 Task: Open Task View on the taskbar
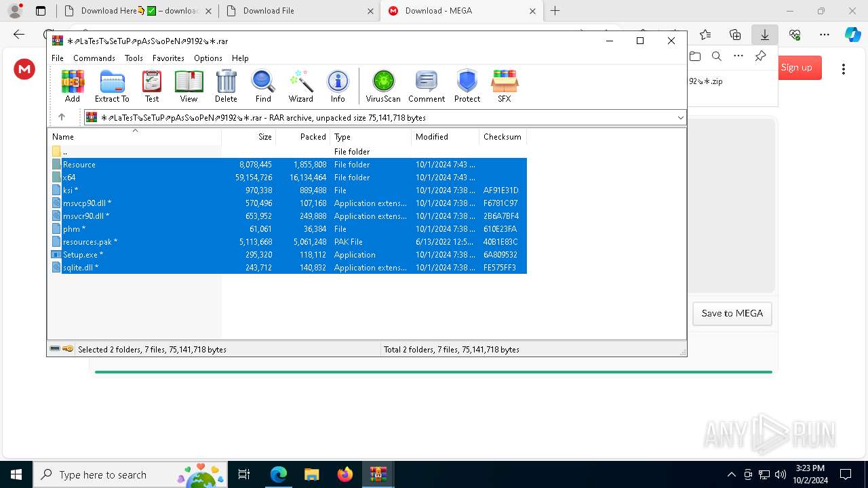[x=244, y=474]
